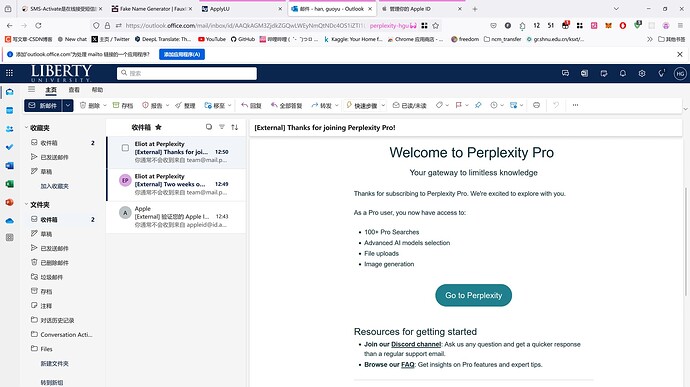Open the Discord channel link

[x=416, y=344]
